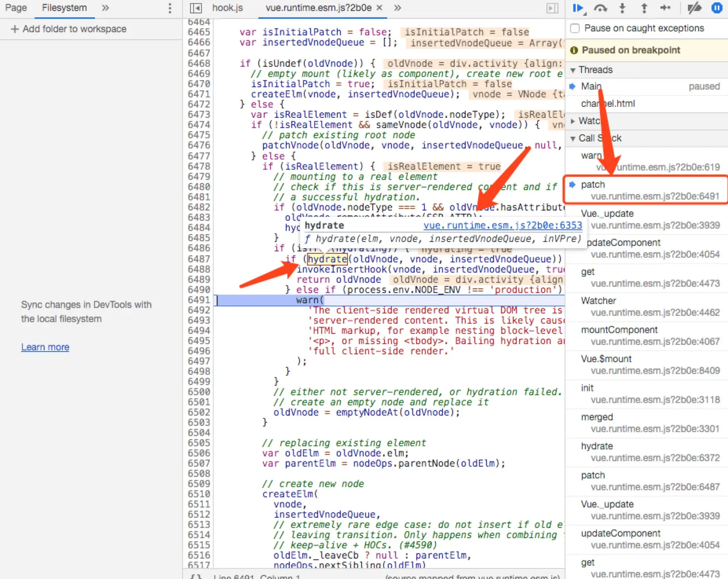The width and height of the screenshot is (728, 579).
Task: Toggle pause on exceptions button
Action: coord(717,8)
